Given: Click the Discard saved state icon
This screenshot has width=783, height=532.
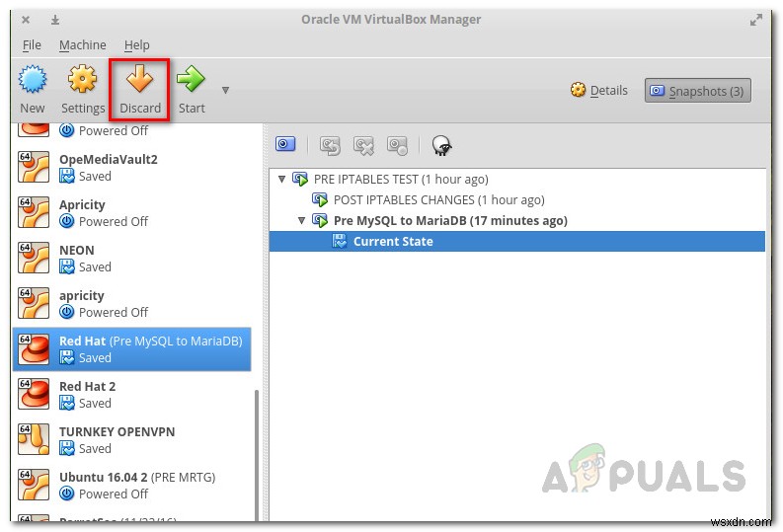Looking at the screenshot, I should tap(139, 79).
